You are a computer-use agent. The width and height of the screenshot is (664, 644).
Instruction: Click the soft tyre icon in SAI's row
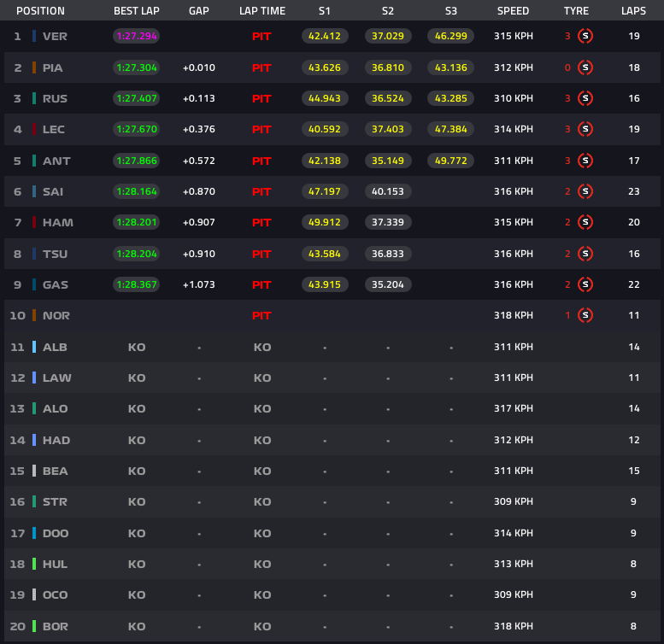click(x=585, y=191)
